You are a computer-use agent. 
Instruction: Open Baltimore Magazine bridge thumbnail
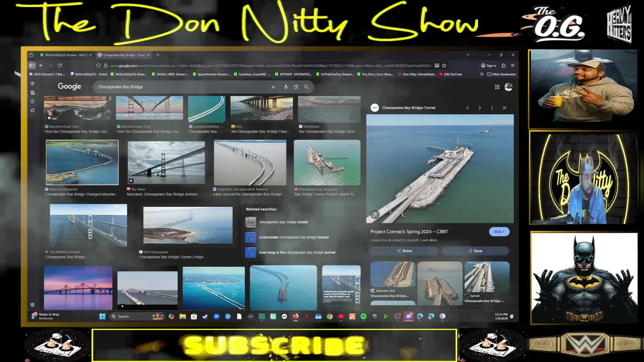click(x=82, y=162)
